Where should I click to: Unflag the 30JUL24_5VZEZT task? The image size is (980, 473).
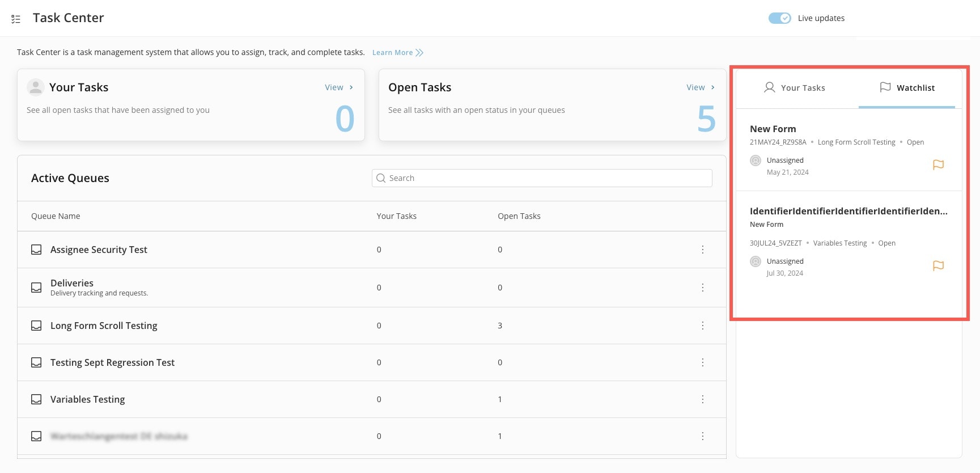click(938, 266)
